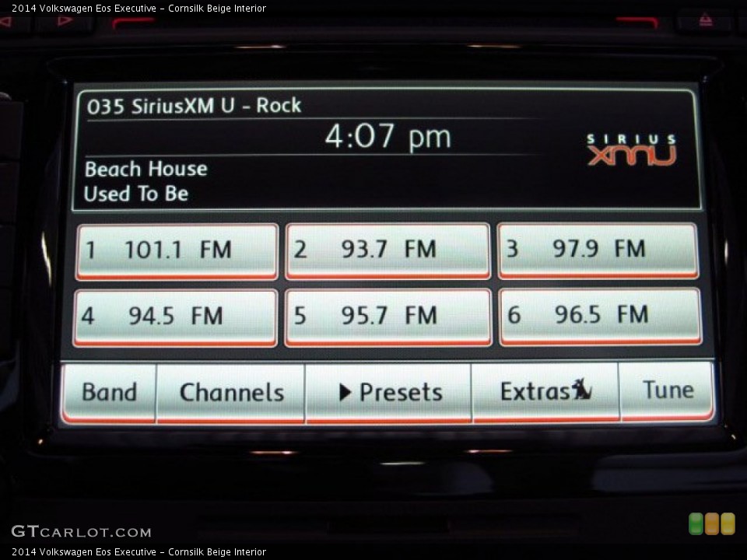Tap the Sirius XMU channel logo
The image size is (747, 560).
pos(631,150)
